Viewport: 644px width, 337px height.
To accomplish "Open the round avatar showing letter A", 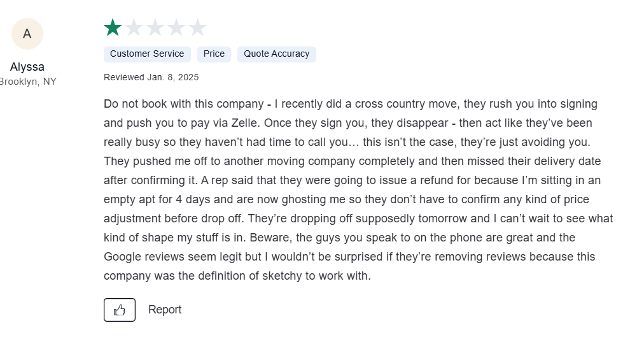I will pyautogui.click(x=27, y=34).
